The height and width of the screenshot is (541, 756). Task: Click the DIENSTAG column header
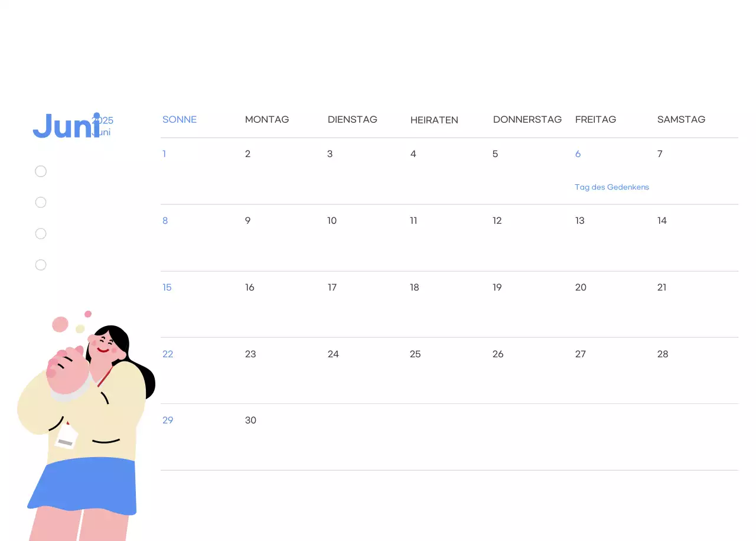353,119
